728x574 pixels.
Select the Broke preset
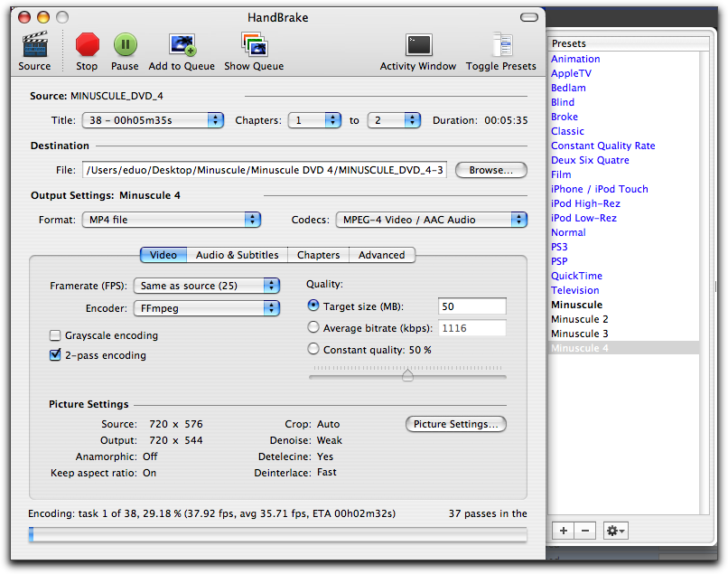click(623, 117)
